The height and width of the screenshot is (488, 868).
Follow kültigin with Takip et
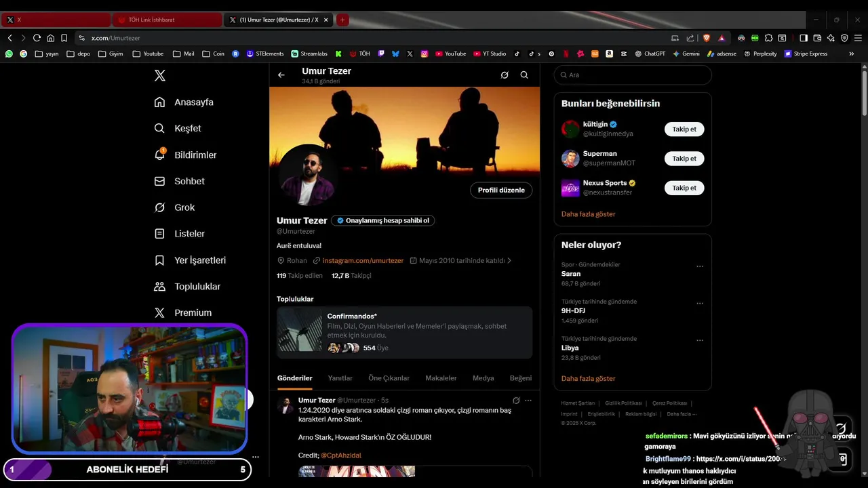point(684,129)
